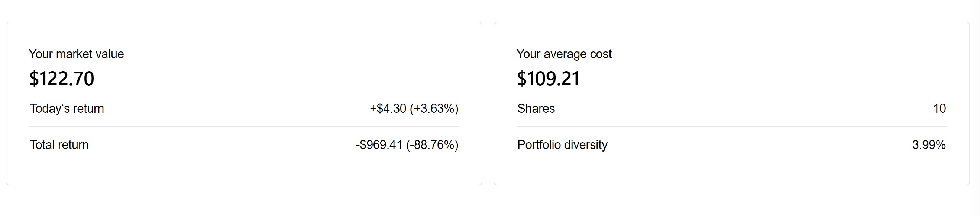This screenshot has height=216, width=980.
Task: Select the $122.70 market value amount
Action: tap(62, 79)
